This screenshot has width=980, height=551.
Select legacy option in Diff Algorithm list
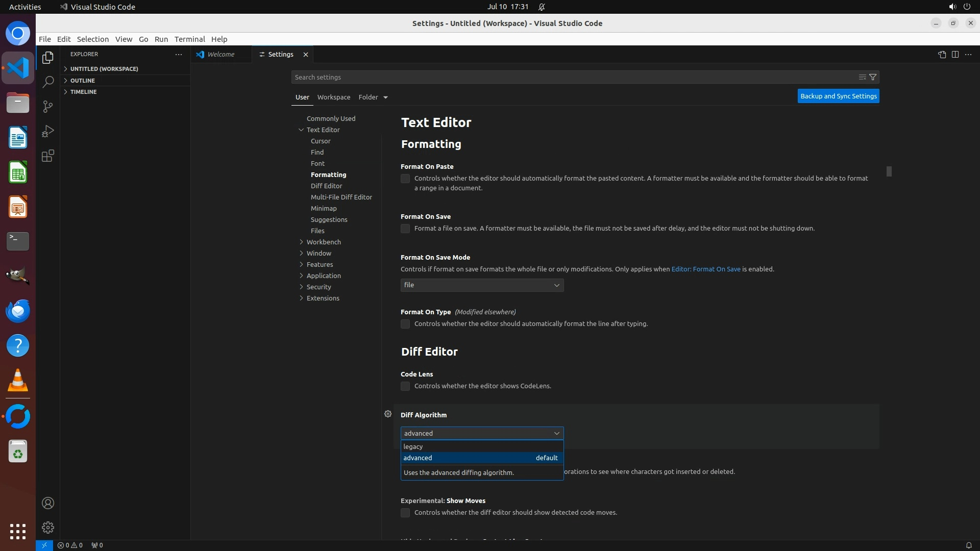(x=482, y=446)
